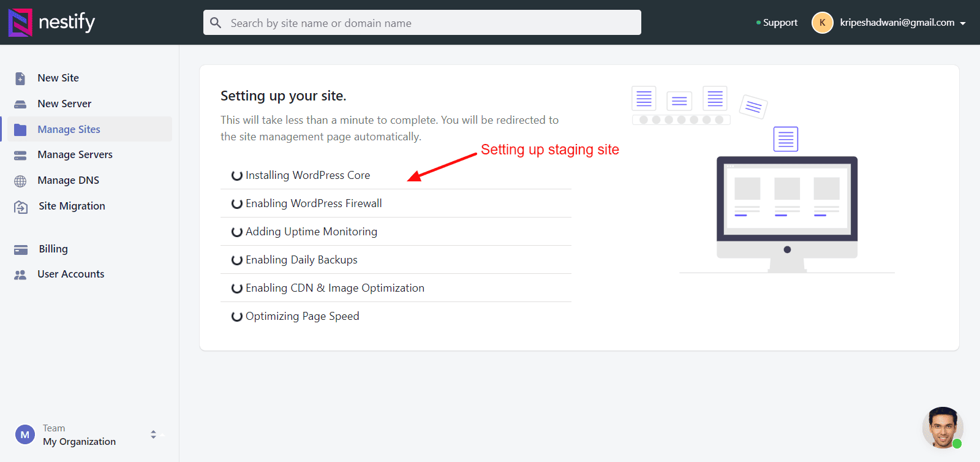The width and height of the screenshot is (980, 462).
Task: Click the orange K user avatar
Action: tap(822, 23)
